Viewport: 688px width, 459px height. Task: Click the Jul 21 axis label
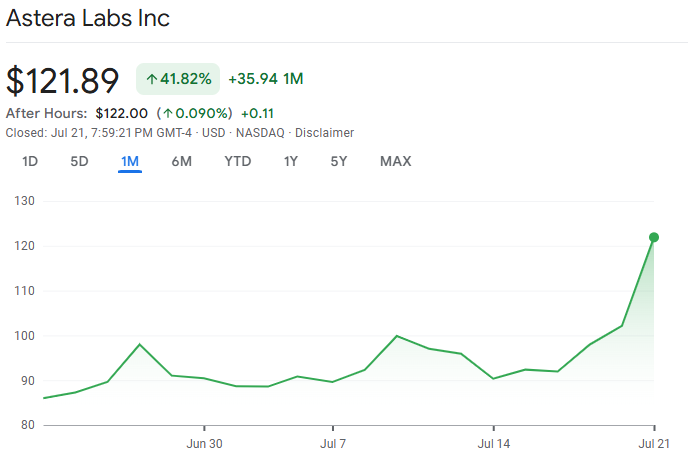[654, 444]
